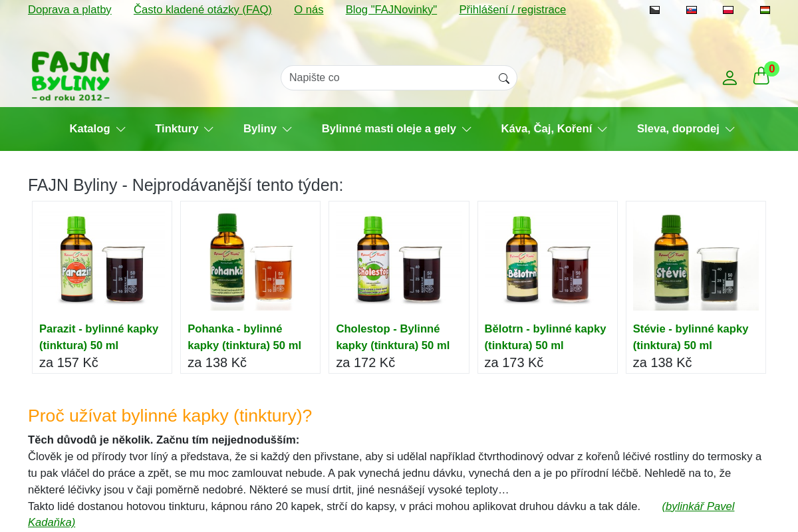
Task: Open the user account icon
Action: coord(730,78)
